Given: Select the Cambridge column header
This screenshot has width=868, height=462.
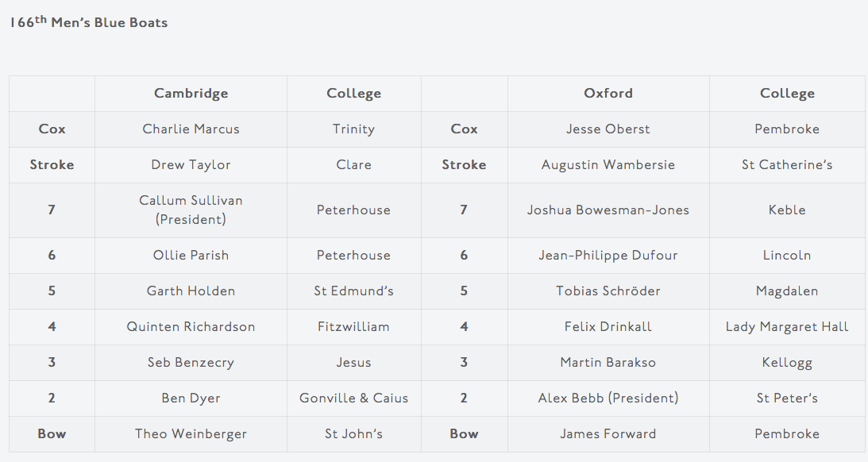Looking at the screenshot, I should (x=191, y=94).
